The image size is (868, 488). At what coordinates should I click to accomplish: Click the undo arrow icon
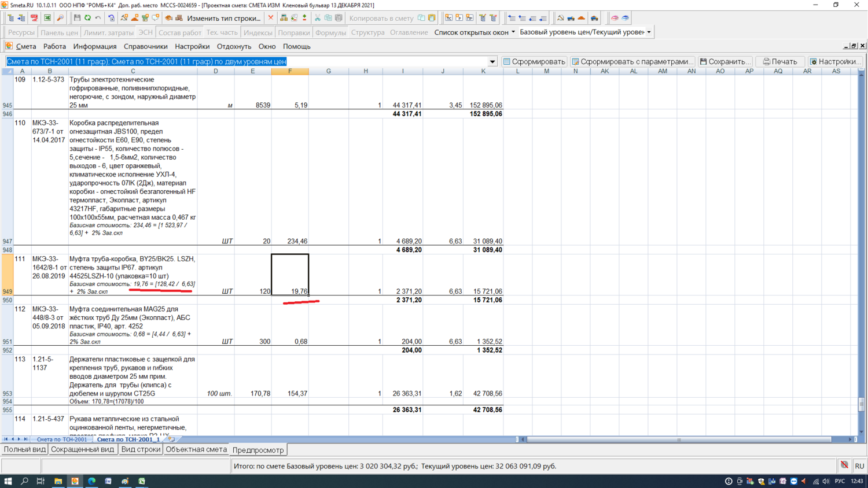click(98, 18)
